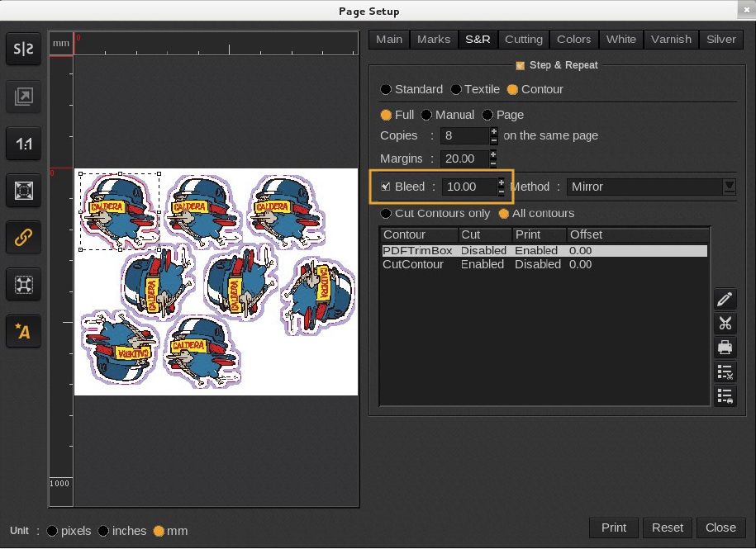Switch to the Cutting tab

pyautogui.click(x=524, y=40)
